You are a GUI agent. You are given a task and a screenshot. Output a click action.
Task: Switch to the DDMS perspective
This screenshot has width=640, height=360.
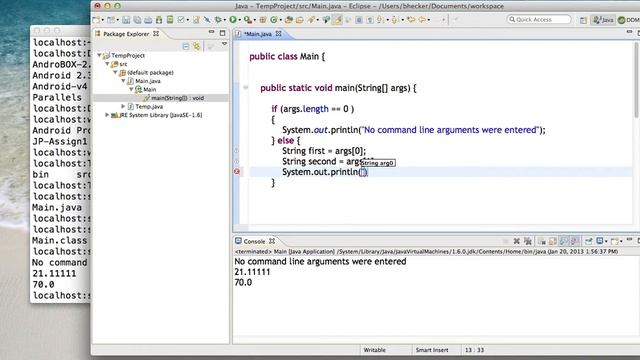tap(629, 20)
